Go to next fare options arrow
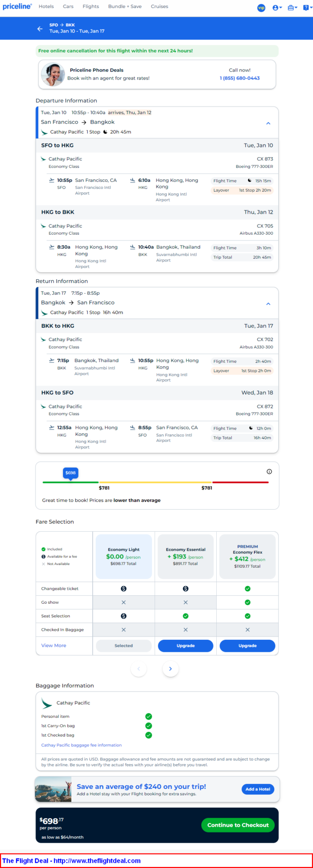 (171, 669)
